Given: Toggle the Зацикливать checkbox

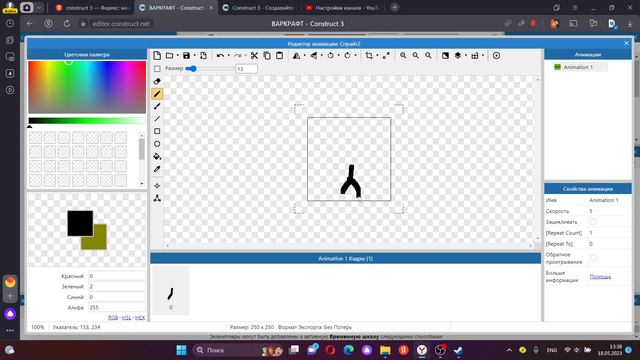Looking at the screenshot, I should (593, 222).
